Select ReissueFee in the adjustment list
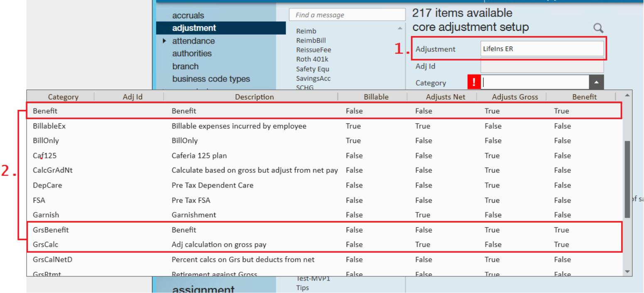This screenshot has width=644, height=293. pos(313,50)
